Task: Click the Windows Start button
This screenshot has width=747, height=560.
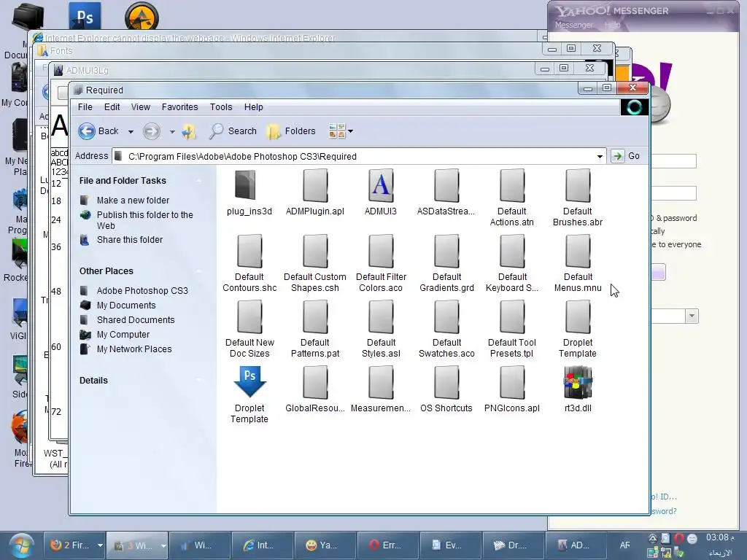Action: (21, 545)
